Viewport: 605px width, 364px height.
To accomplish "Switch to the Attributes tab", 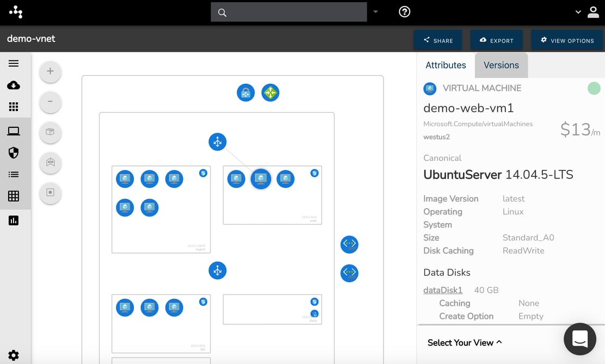I will 446,65.
